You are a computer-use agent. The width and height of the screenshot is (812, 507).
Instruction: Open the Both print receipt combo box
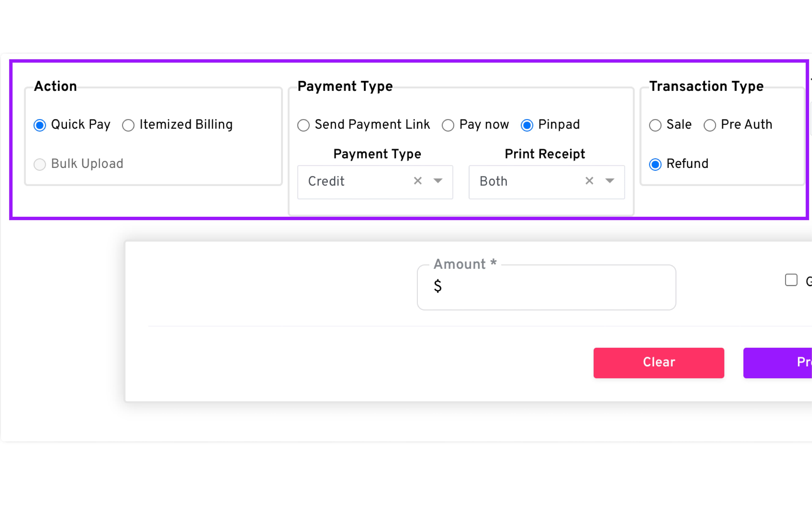pos(527,182)
